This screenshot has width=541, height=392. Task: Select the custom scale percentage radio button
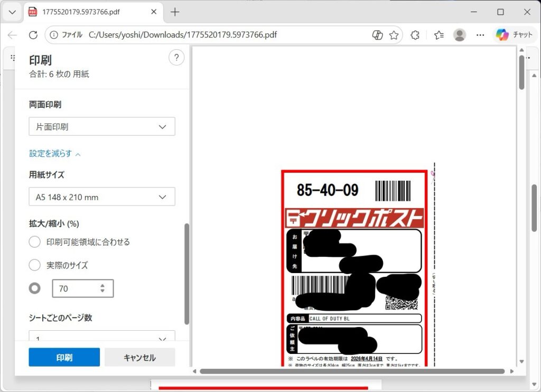(35, 288)
